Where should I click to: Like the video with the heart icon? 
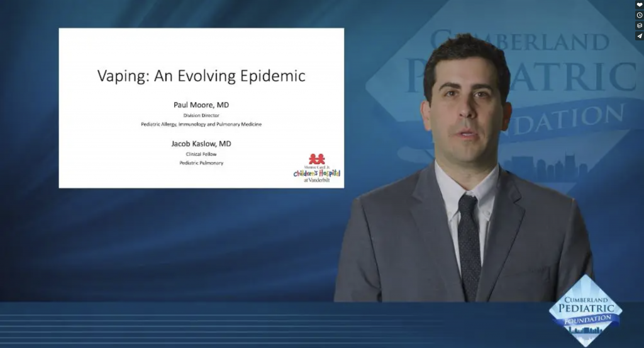pos(640,4)
